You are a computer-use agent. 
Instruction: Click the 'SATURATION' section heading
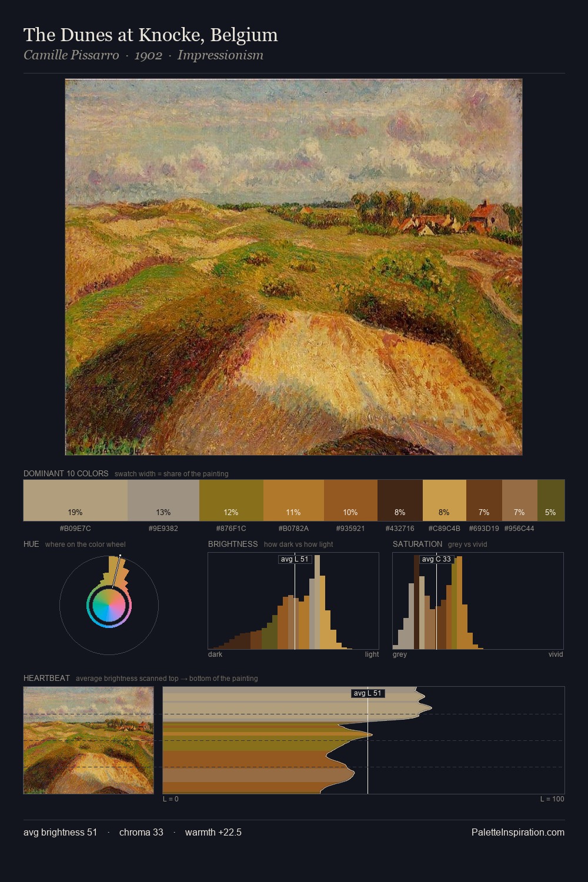tap(417, 544)
